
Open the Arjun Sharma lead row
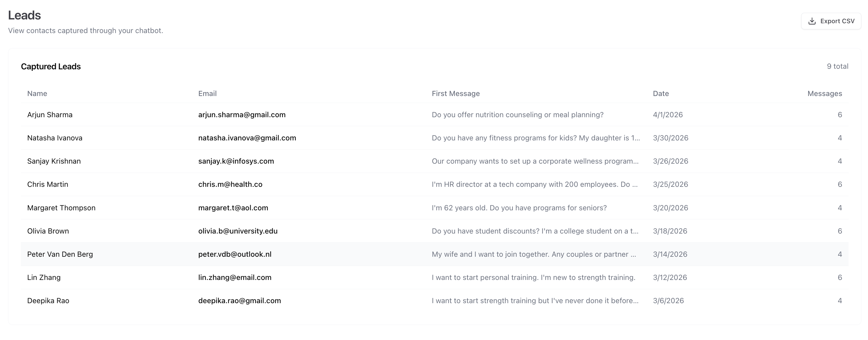(x=435, y=115)
